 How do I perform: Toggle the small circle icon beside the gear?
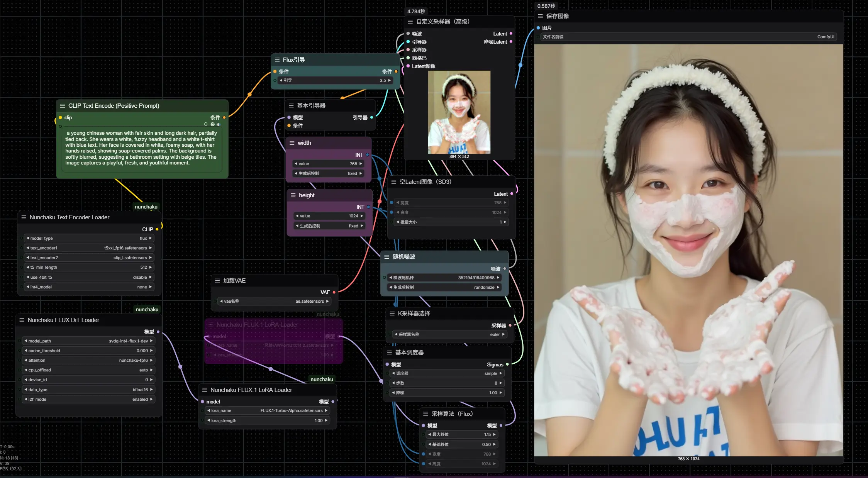tap(206, 124)
